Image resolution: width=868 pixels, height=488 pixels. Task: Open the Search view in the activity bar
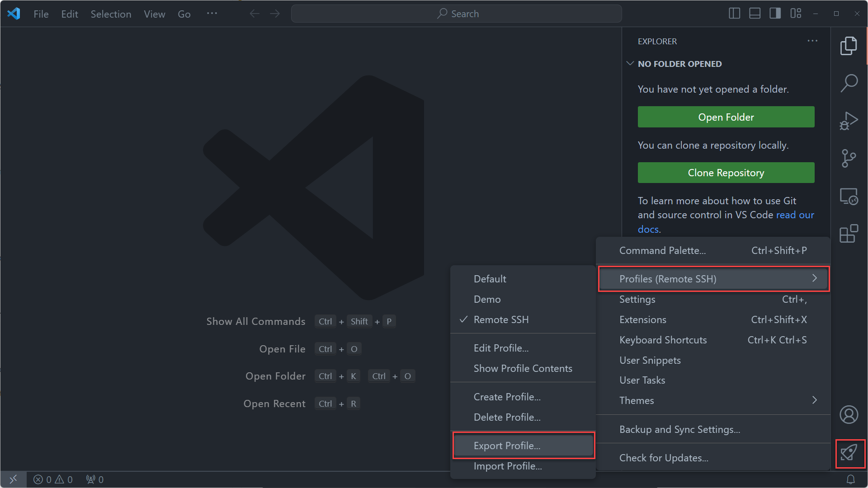click(849, 83)
